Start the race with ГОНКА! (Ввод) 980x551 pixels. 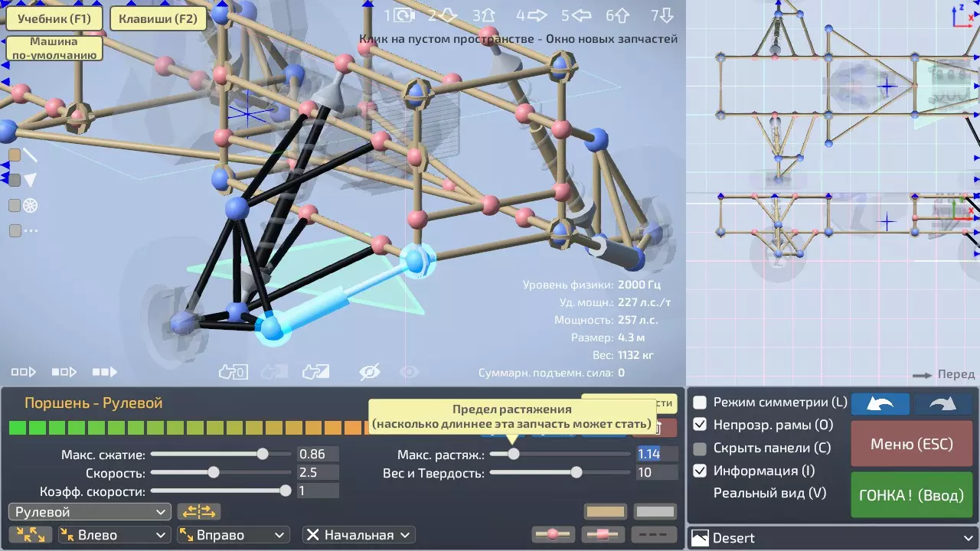(912, 495)
